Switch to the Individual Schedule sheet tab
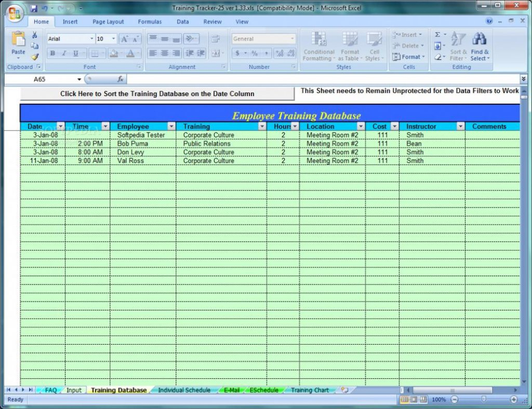This screenshot has height=409, width=532. coord(184,390)
